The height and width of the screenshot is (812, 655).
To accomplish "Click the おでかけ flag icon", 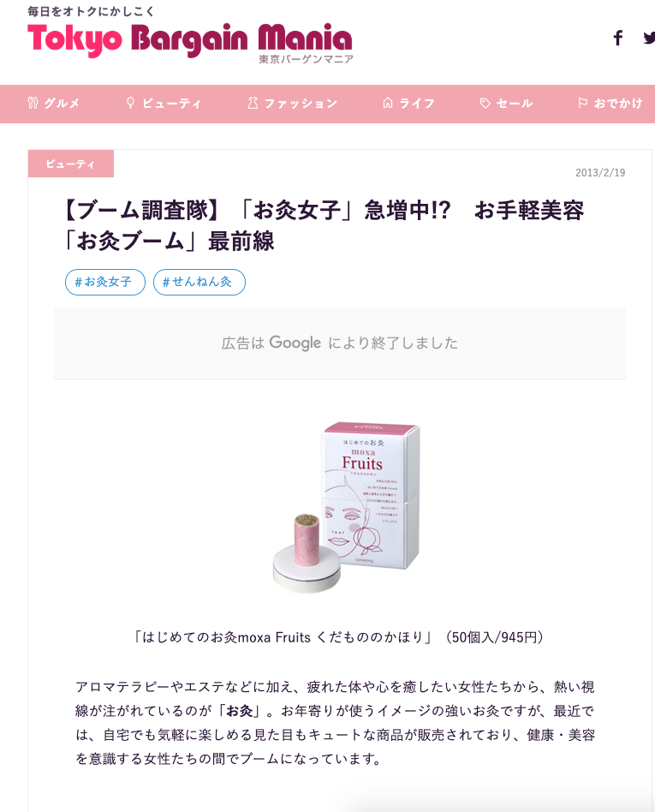I will coord(582,103).
